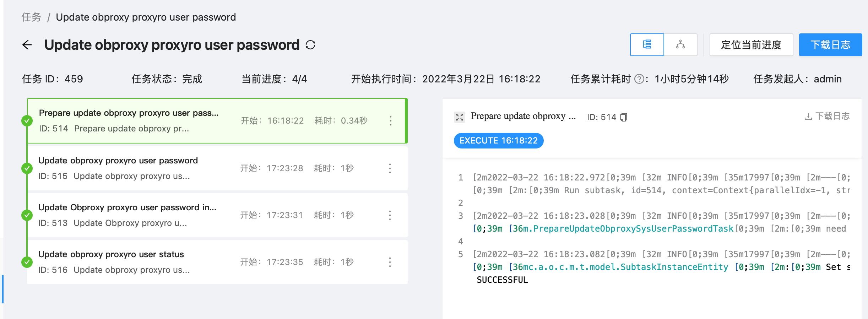The height and width of the screenshot is (319, 868).
Task: Copy subtask ID 514 with copy icon
Action: 624,117
